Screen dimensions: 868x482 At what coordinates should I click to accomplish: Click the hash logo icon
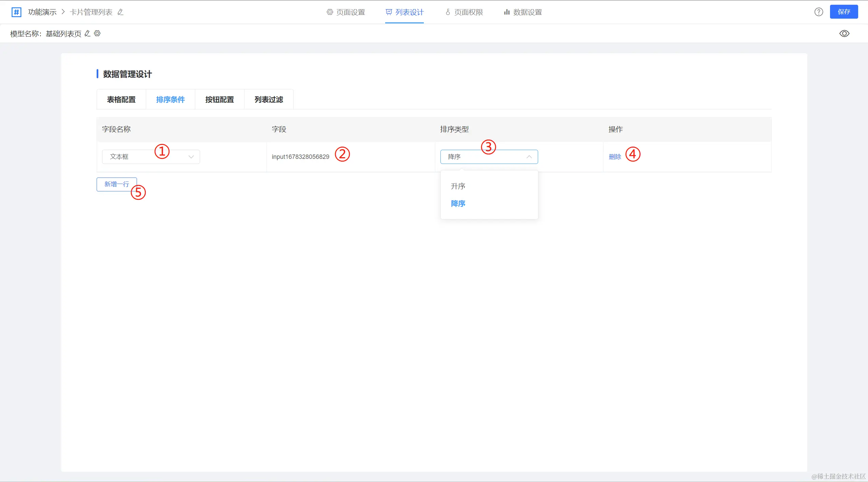(x=16, y=12)
